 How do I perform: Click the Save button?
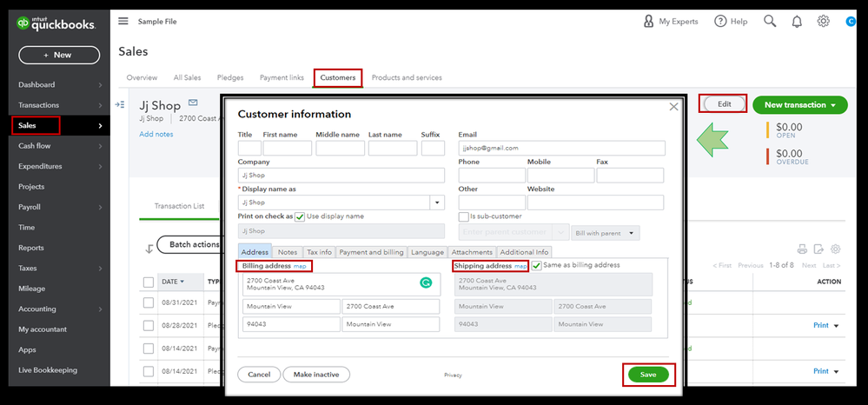(648, 375)
